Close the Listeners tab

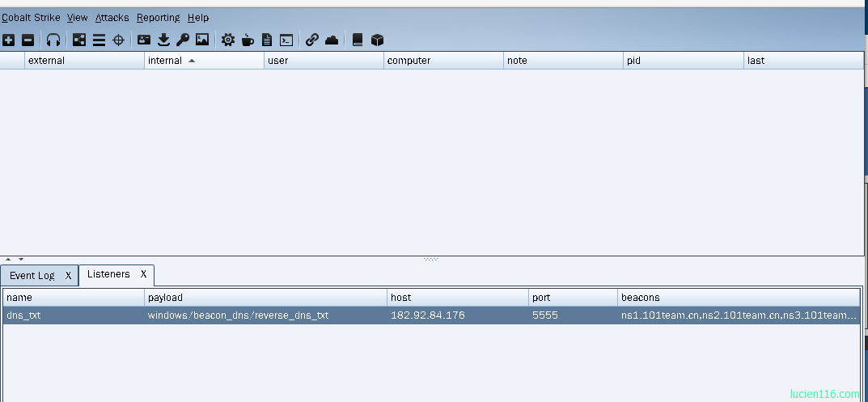pos(143,274)
